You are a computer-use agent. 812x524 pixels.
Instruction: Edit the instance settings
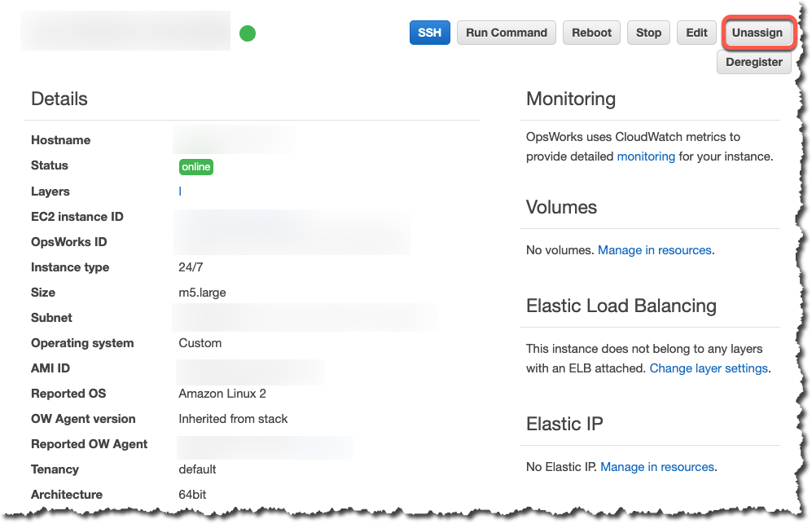[696, 33]
